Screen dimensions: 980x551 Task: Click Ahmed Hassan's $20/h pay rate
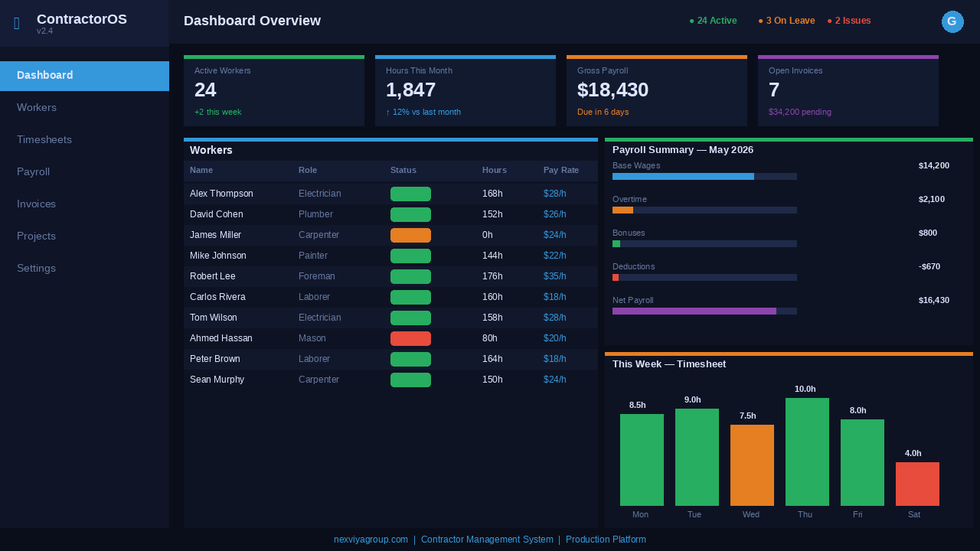tap(555, 338)
